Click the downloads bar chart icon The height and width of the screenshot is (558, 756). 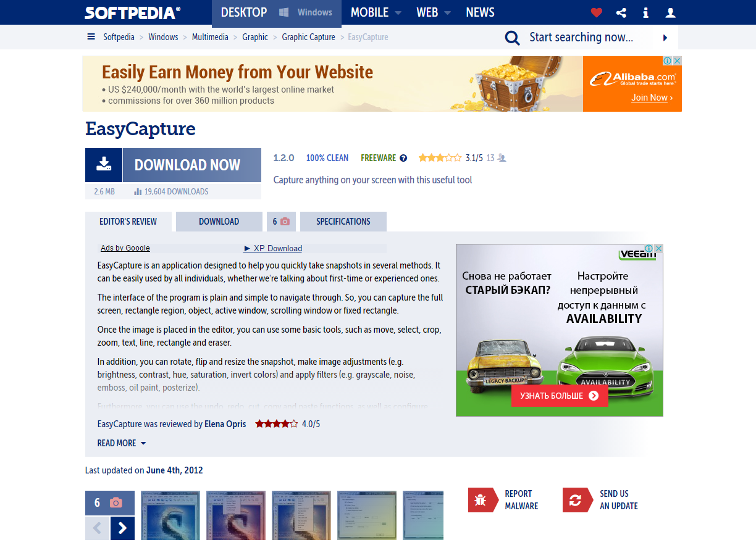(138, 192)
